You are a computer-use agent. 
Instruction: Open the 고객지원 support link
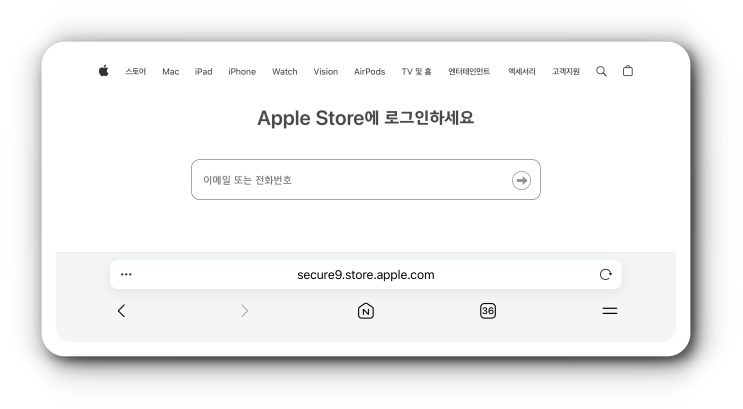566,72
